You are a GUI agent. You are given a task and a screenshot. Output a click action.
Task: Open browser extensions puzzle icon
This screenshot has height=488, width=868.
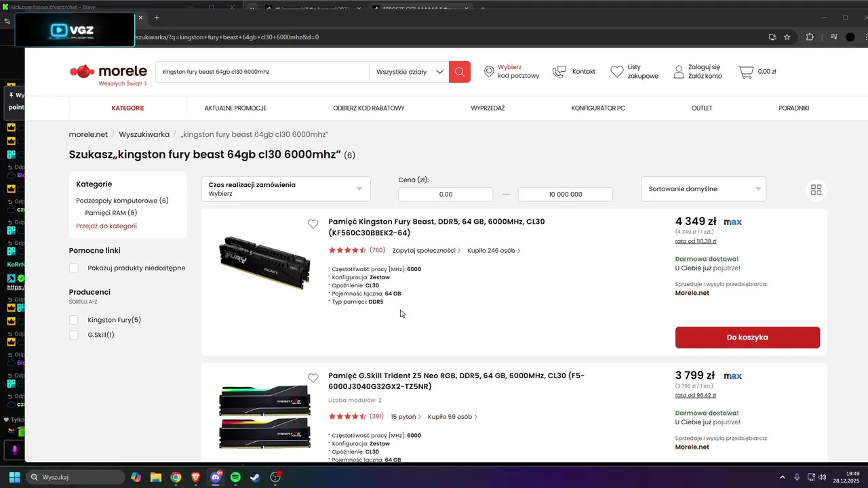click(810, 37)
